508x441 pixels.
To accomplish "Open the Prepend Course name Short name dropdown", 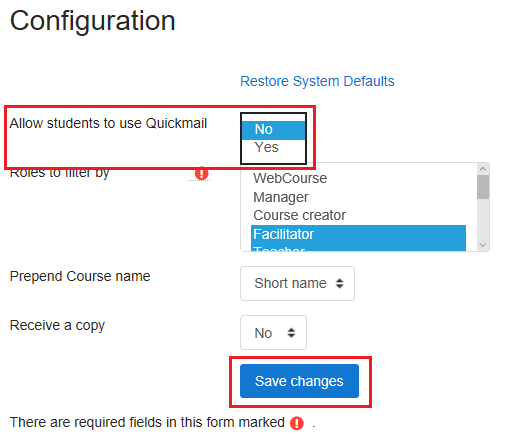I will tap(297, 283).
